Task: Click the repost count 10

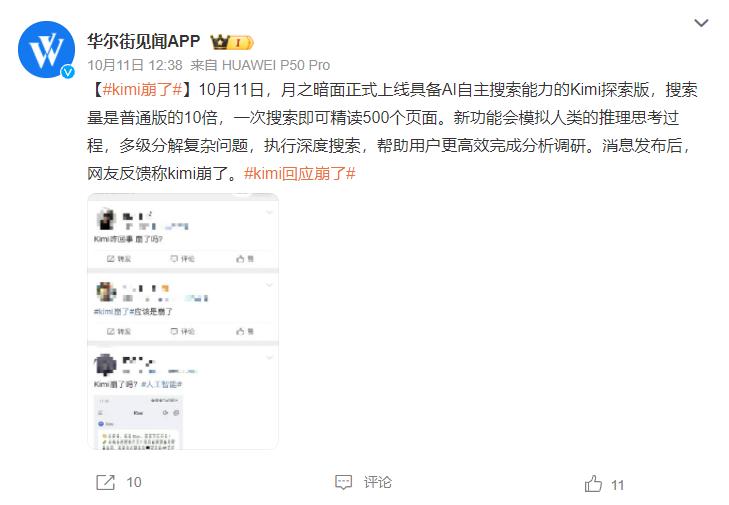Action: tap(134, 482)
